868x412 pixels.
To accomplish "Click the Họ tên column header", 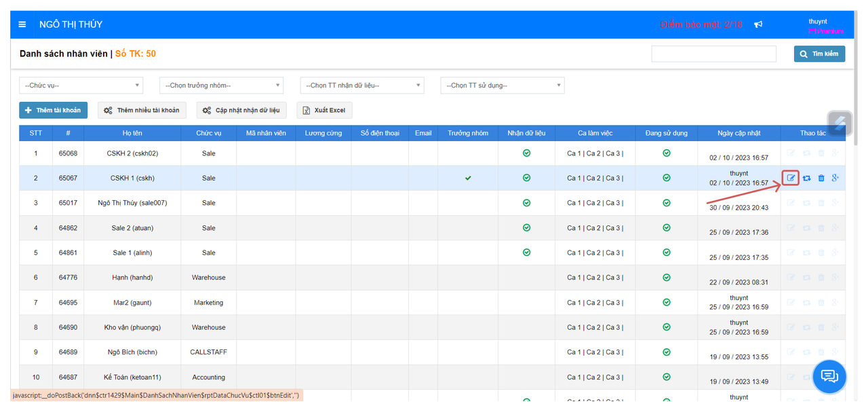I will click(x=132, y=133).
